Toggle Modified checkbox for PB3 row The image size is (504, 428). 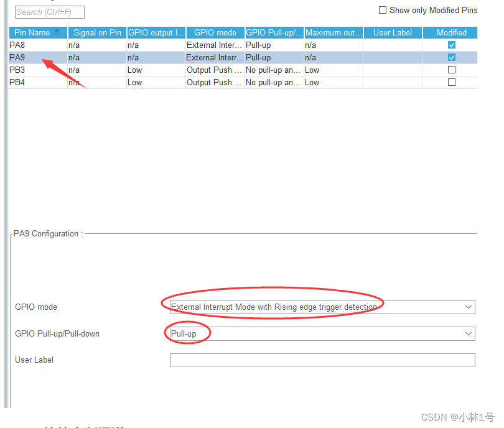(x=452, y=70)
